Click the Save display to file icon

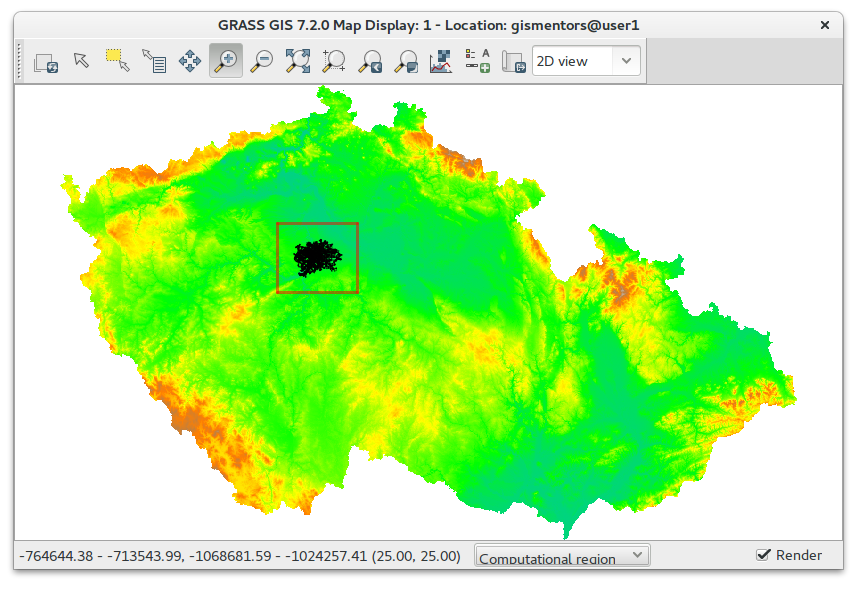click(513, 61)
